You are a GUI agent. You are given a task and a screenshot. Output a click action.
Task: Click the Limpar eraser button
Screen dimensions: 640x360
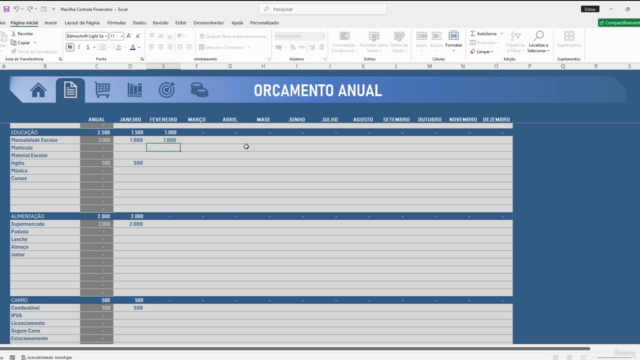(x=482, y=52)
